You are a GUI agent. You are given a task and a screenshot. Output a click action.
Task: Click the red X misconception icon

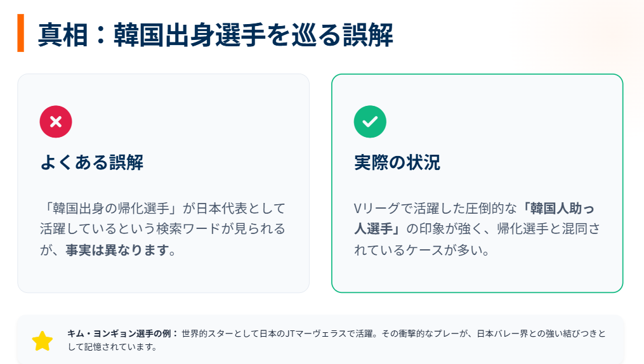point(56,122)
